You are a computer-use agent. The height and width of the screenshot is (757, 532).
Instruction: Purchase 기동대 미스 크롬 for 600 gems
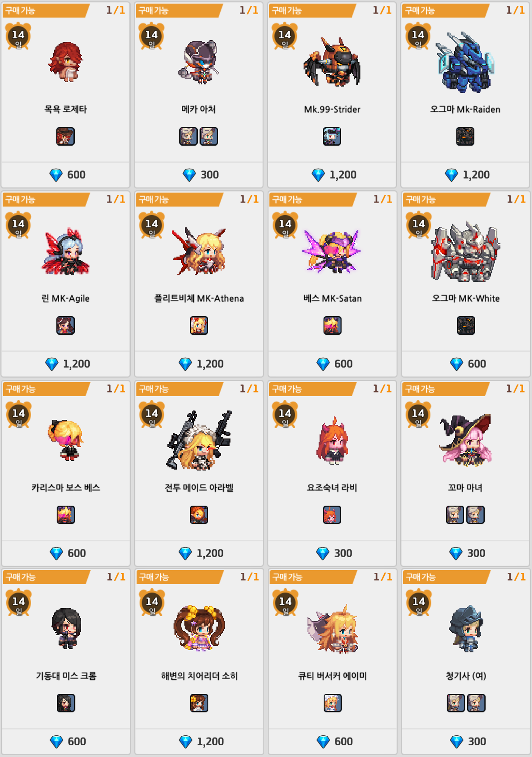pyautogui.click(x=66, y=742)
